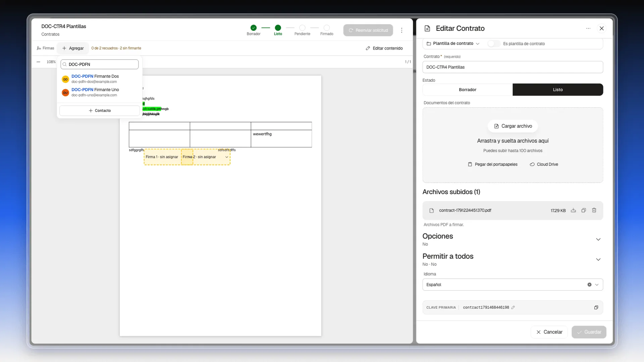Click the Cargar archivo button
Image resolution: width=644 pixels, height=362 pixels.
[513, 126]
